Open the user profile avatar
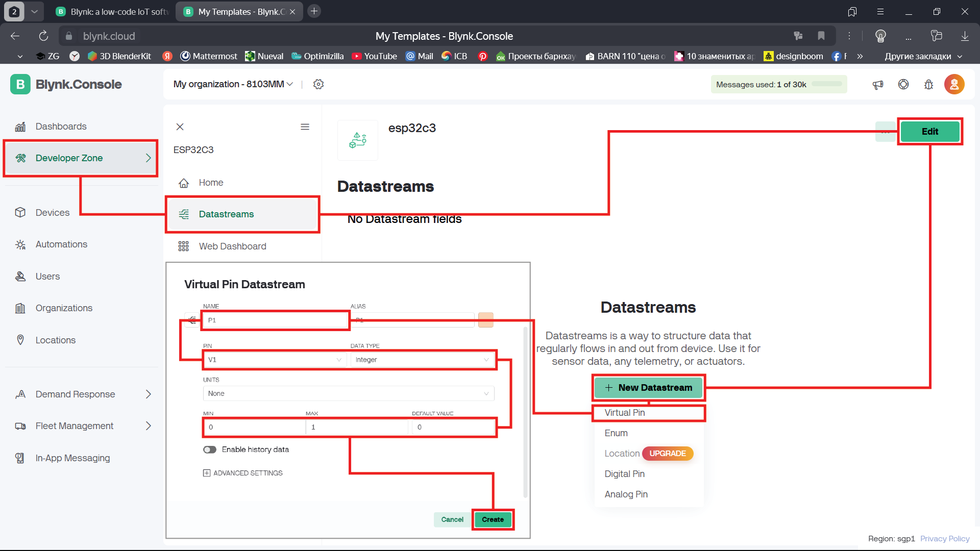Viewport: 980px width, 551px height. pyautogui.click(x=954, y=85)
